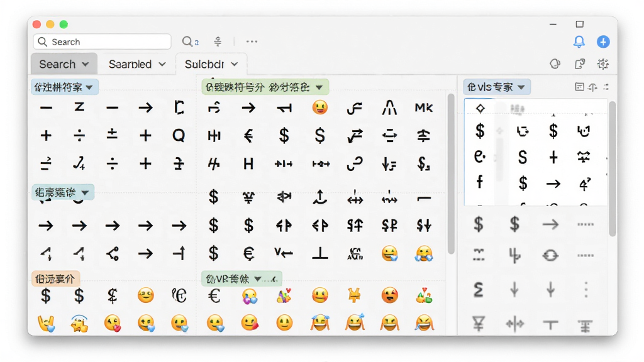The image size is (644, 362).
Task: Insert the dollar with down arrow symbol
Action: click(x=424, y=226)
